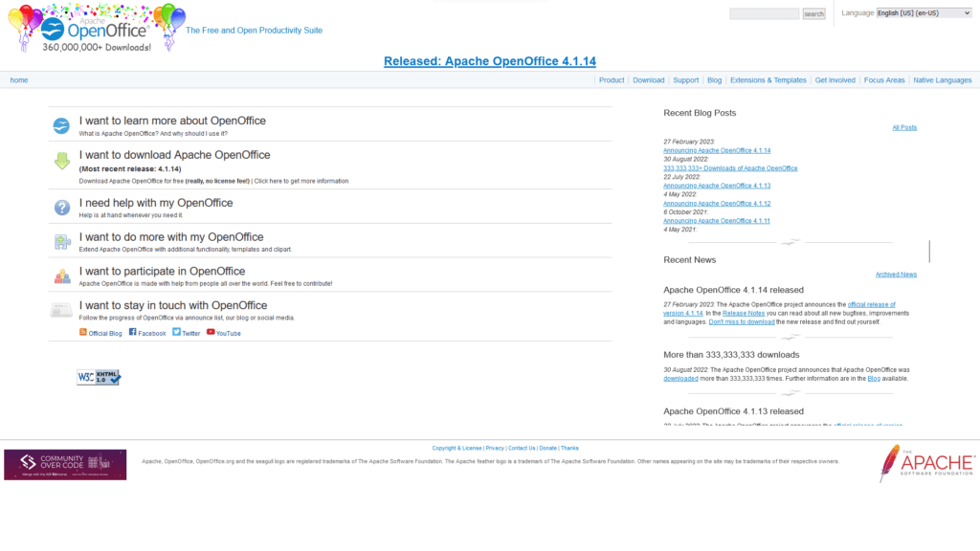Click Don't miss to download link
Image resolution: width=980 pixels, height=551 pixels.
pyautogui.click(x=742, y=321)
